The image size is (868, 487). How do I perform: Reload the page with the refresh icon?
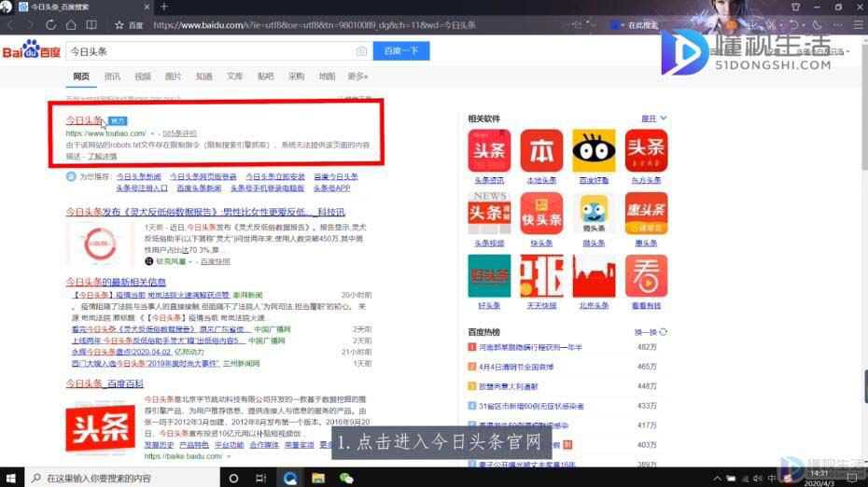(51, 25)
